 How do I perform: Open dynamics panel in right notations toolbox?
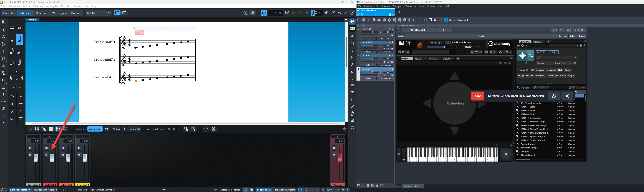(x=353, y=64)
